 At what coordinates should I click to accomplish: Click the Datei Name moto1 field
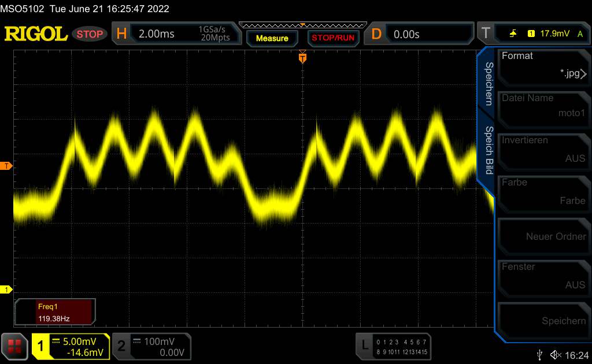(x=543, y=109)
